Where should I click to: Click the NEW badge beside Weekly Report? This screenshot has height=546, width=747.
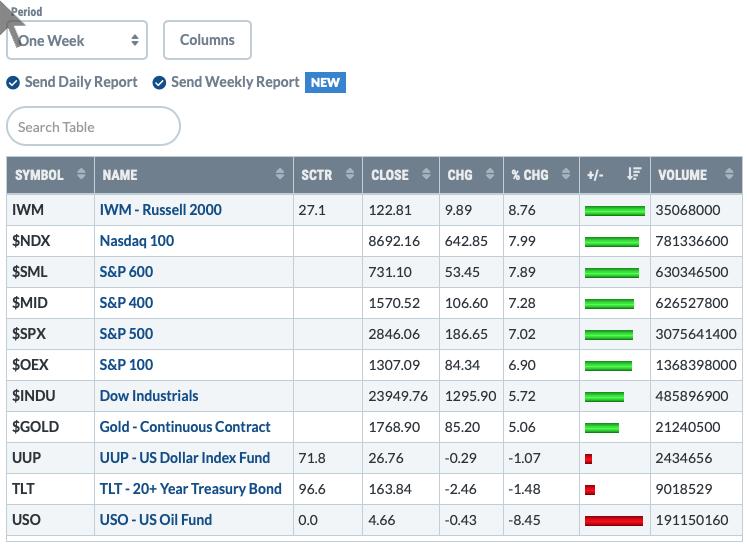pyautogui.click(x=325, y=82)
